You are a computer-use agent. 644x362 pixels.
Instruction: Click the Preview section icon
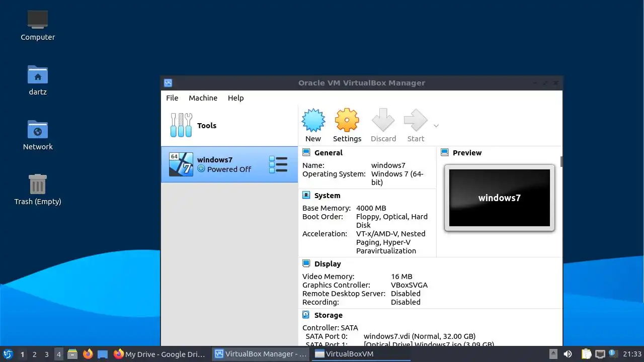445,152
